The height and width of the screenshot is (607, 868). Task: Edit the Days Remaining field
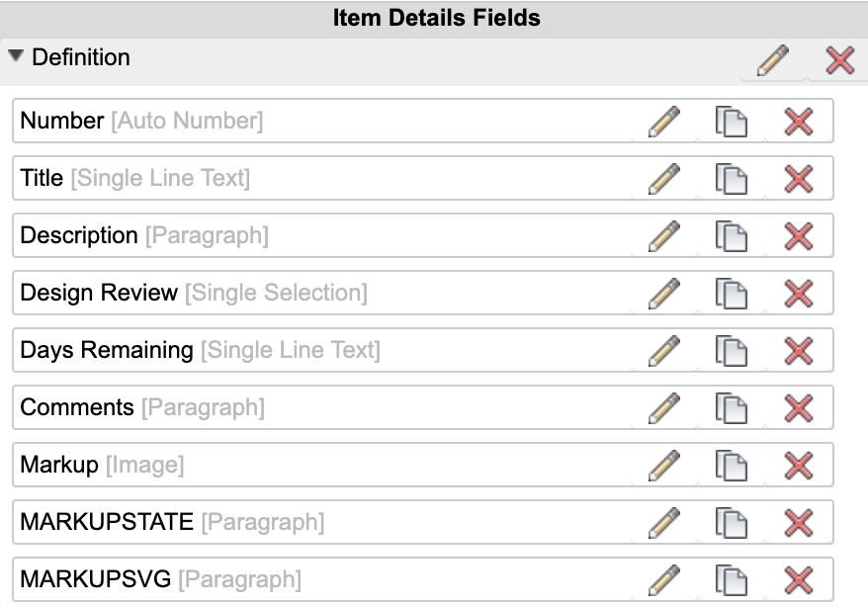(x=664, y=351)
